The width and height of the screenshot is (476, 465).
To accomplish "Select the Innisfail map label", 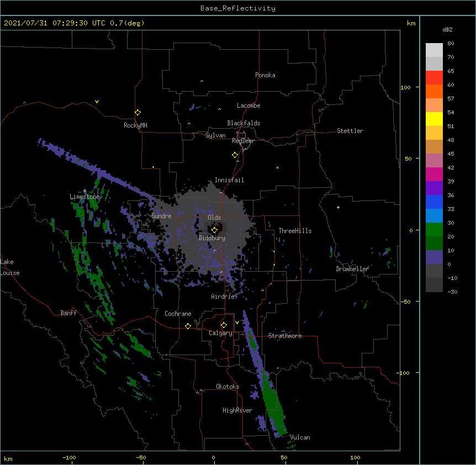I will (x=229, y=180).
